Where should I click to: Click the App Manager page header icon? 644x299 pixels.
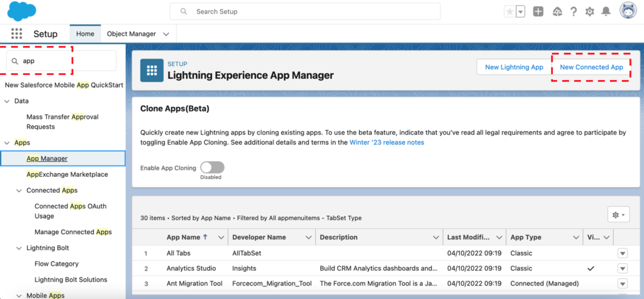(x=152, y=71)
